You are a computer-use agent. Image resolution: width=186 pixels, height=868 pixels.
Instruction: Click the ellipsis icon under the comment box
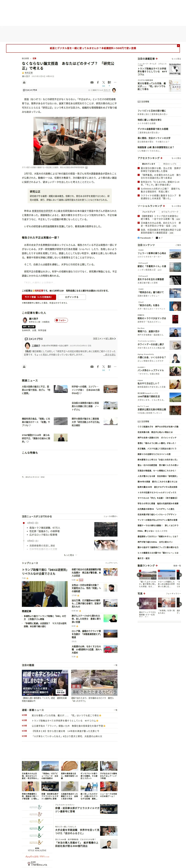[115, 367]
